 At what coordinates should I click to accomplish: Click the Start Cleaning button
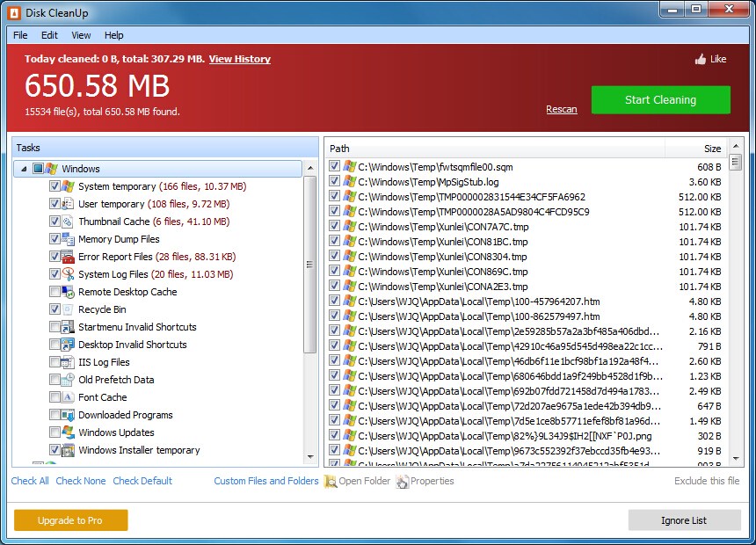tap(660, 100)
